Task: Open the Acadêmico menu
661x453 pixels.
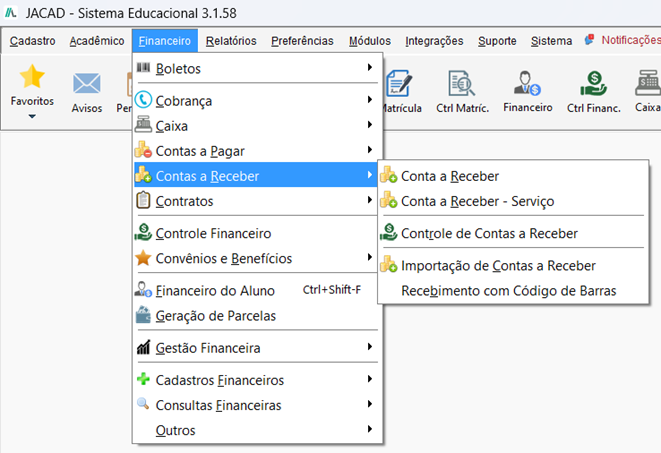Action: [97, 41]
